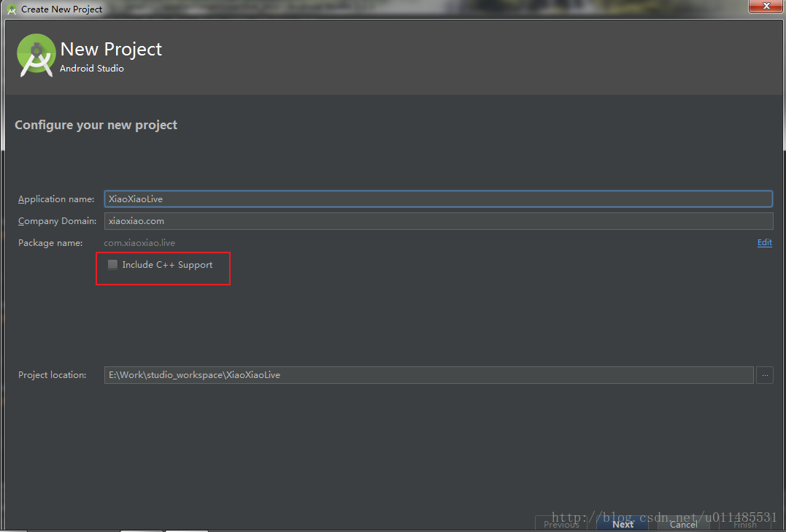Click the title bar Android Studio icon
The height and width of the screenshot is (532, 786).
pyautogui.click(x=12, y=9)
